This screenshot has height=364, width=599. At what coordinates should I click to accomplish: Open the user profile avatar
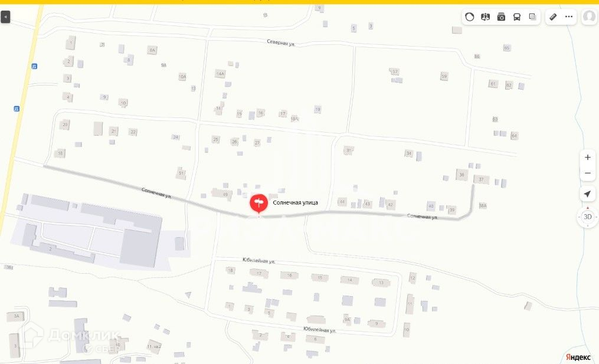[590, 17]
